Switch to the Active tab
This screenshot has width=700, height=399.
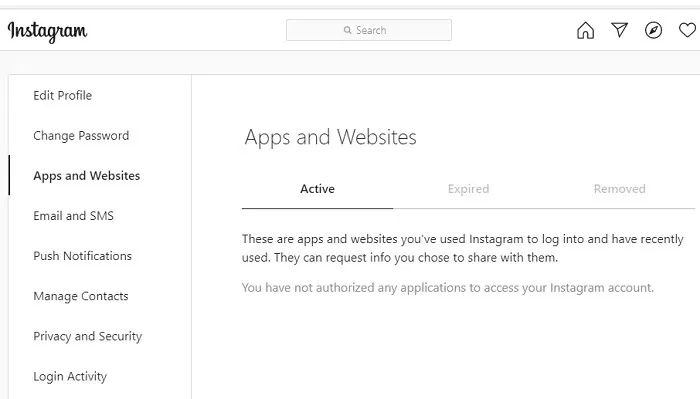tap(317, 189)
